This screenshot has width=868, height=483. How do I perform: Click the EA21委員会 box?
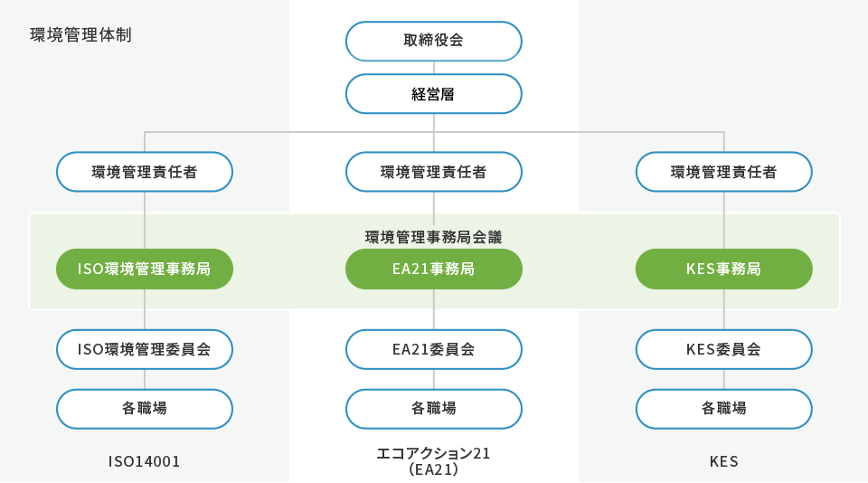[434, 349]
